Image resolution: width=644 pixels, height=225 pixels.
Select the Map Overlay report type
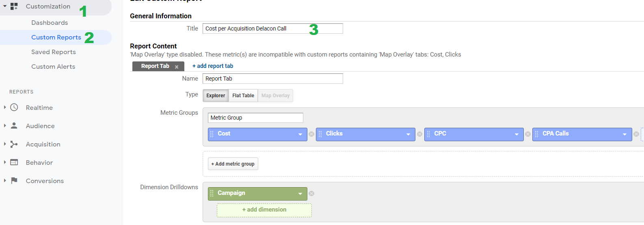[x=275, y=96]
